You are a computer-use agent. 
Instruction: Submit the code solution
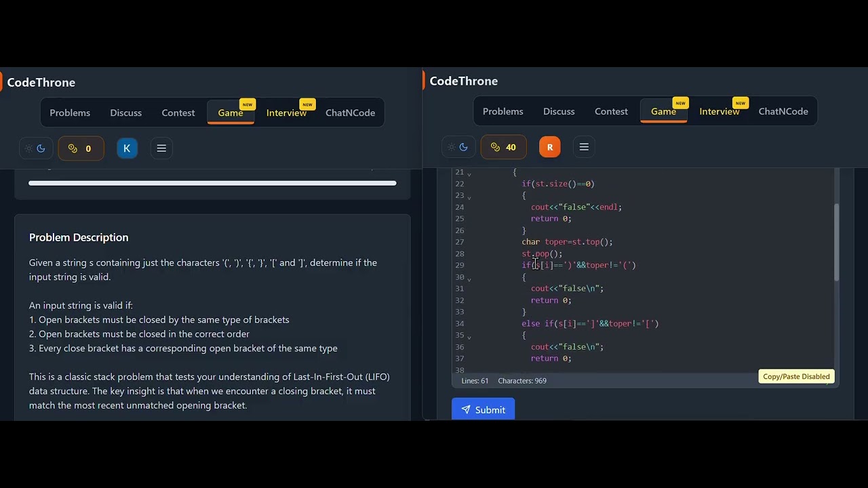tap(483, 410)
